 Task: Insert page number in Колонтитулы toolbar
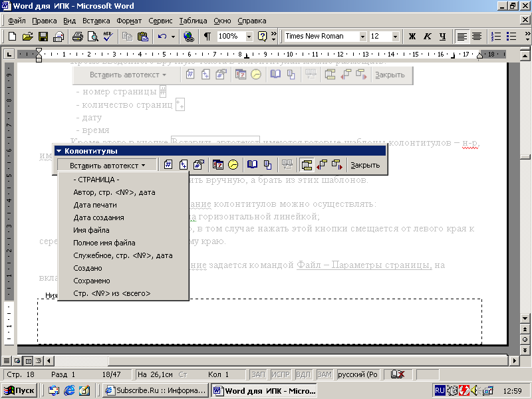coord(168,165)
